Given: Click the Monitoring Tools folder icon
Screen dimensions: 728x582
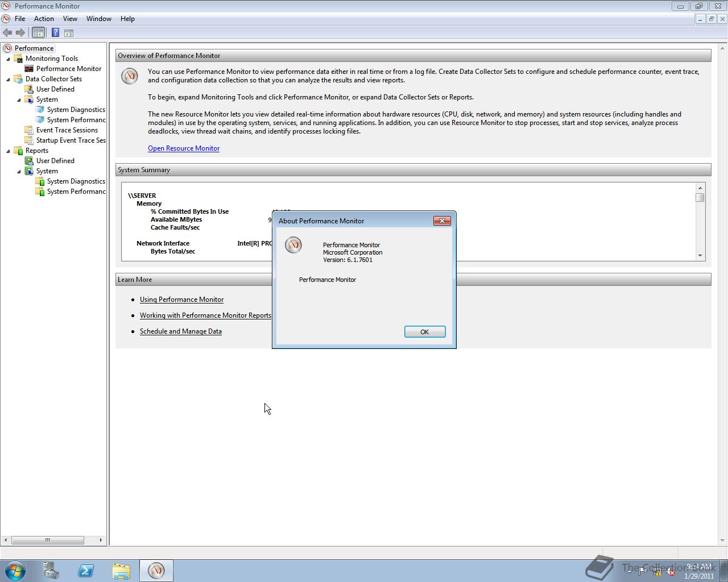Looking at the screenshot, I should [18, 59].
